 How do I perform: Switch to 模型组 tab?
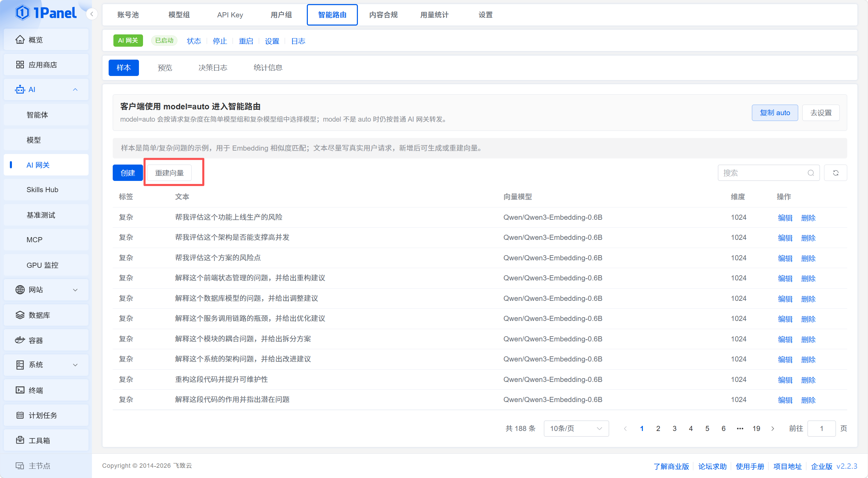point(179,15)
